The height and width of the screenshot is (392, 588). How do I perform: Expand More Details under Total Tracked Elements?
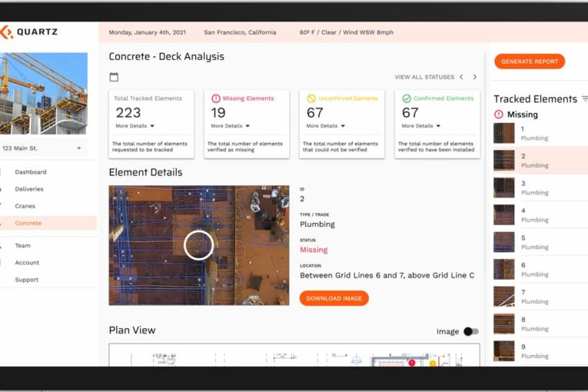pyautogui.click(x=135, y=126)
